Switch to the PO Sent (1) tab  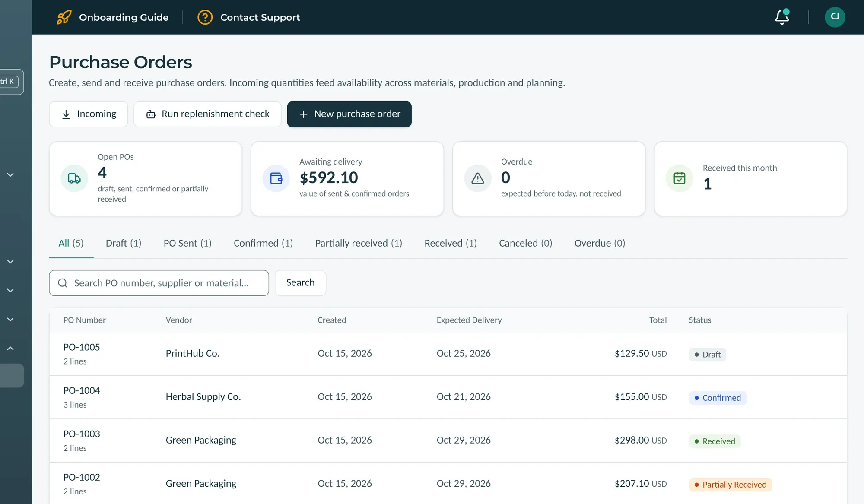tap(187, 243)
